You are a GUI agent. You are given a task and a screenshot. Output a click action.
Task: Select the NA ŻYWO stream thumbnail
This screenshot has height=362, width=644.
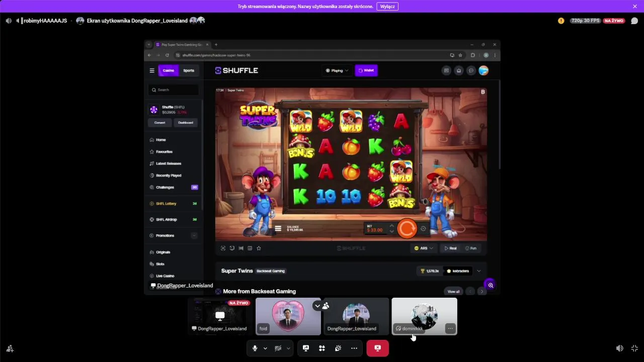219,316
